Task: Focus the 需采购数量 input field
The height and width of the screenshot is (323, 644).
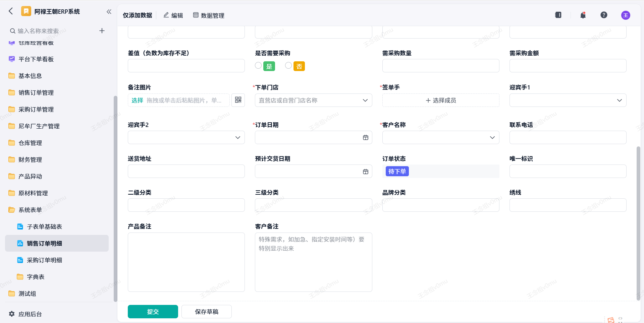Action: [441, 66]
